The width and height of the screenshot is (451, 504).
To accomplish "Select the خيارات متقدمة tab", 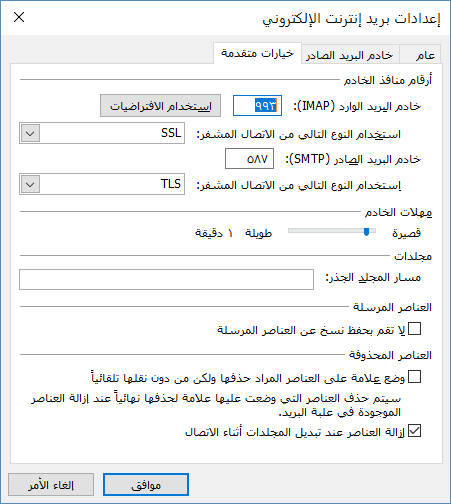I will tap(257, 53).
